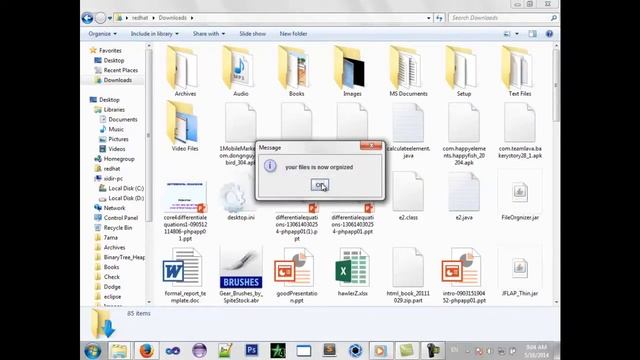Select the html_book zip.part file icon
This screenshot has height=360, width=640.
(x=408, y=268)
